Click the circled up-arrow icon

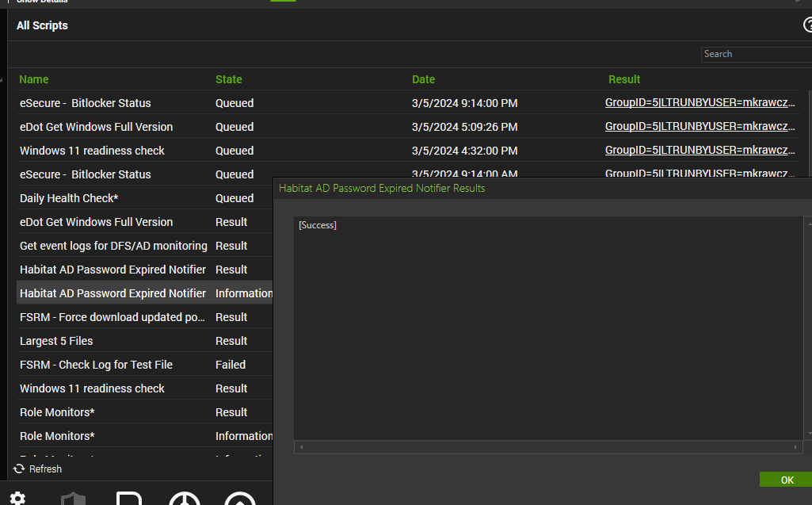pyautogui.click(x=239, y=499)
